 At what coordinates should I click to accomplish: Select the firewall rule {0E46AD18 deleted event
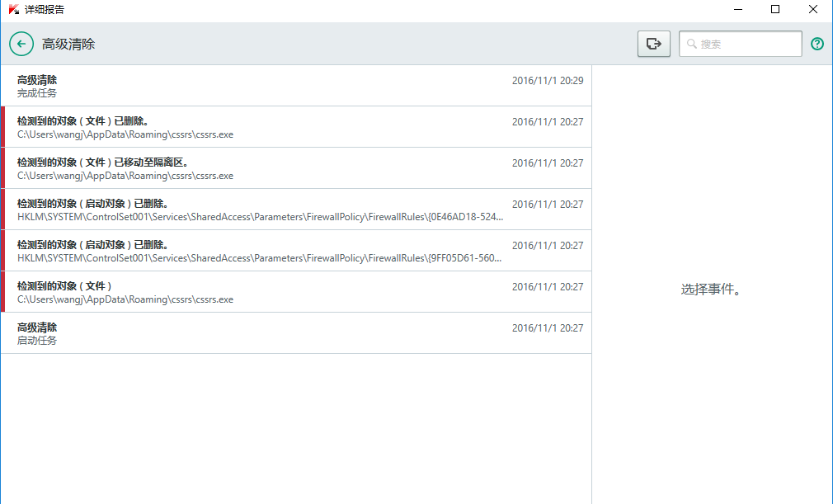click(247, 210)
